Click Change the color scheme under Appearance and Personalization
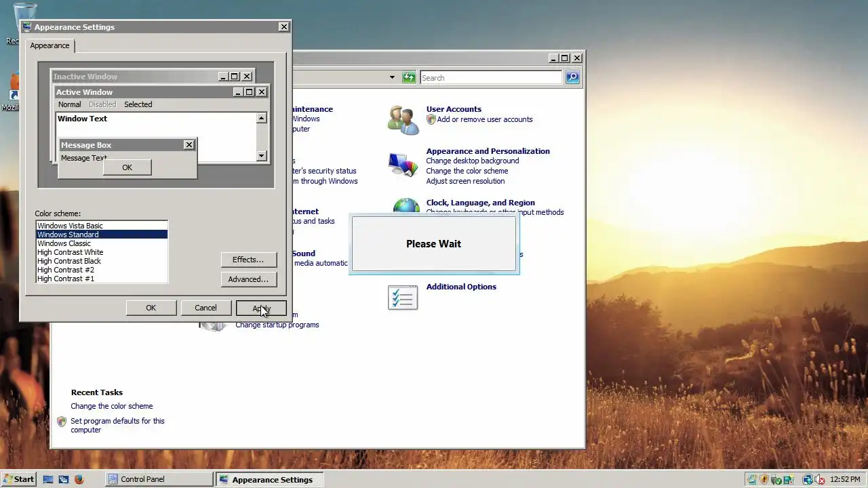Screen dimensions: 868x488 [x=467, y=171]
